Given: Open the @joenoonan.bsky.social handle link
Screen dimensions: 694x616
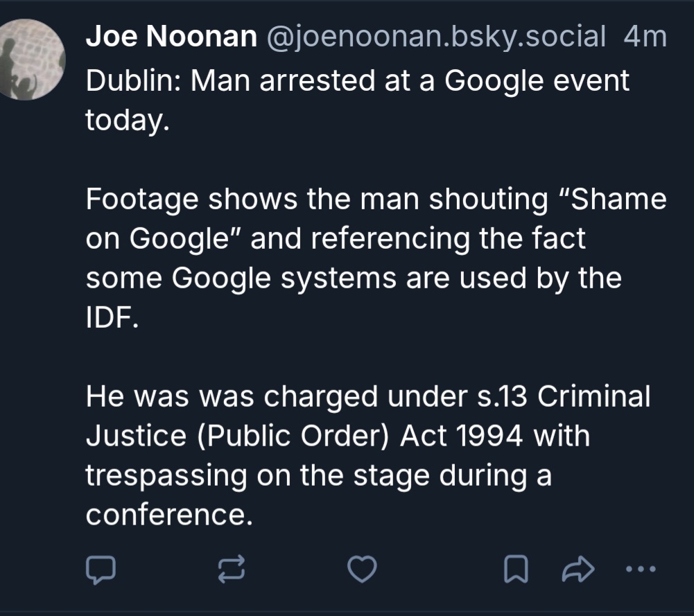Looking at the screenshot, I should point(435,37).
